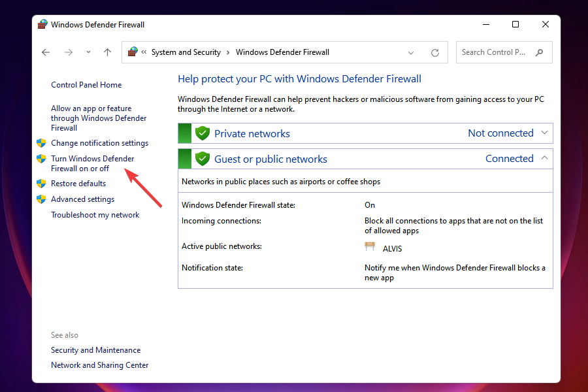Click the Firewall state value On
588x392 pixels.
[x=370, y=204]
